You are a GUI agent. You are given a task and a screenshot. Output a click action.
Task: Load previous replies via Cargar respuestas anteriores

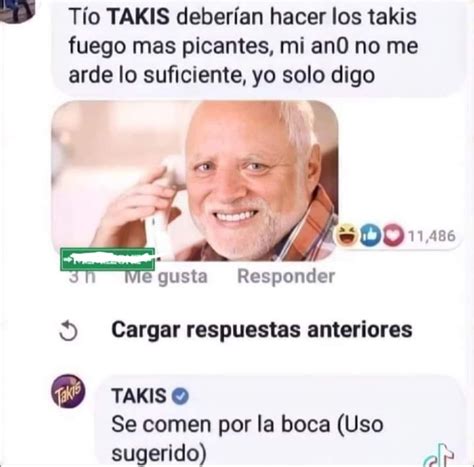(262, 330)
